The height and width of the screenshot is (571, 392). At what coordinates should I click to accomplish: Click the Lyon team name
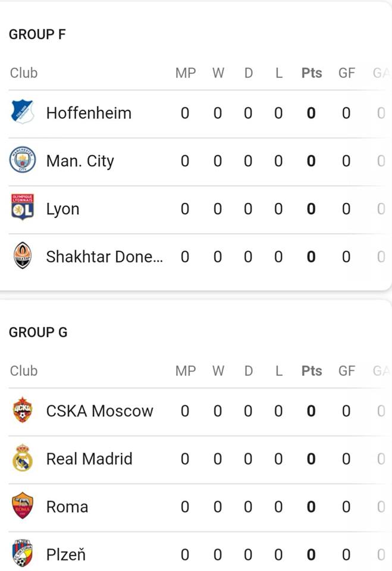pos(62,209)
